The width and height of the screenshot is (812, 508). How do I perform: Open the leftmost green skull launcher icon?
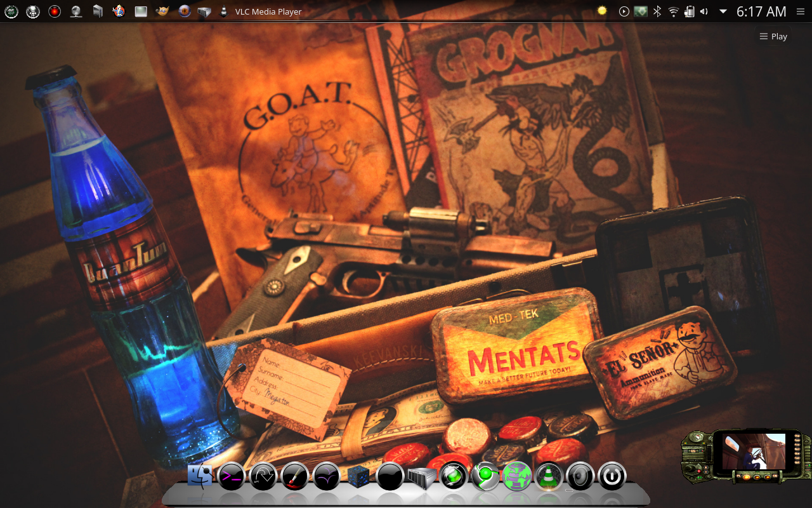tap(11, 11)
